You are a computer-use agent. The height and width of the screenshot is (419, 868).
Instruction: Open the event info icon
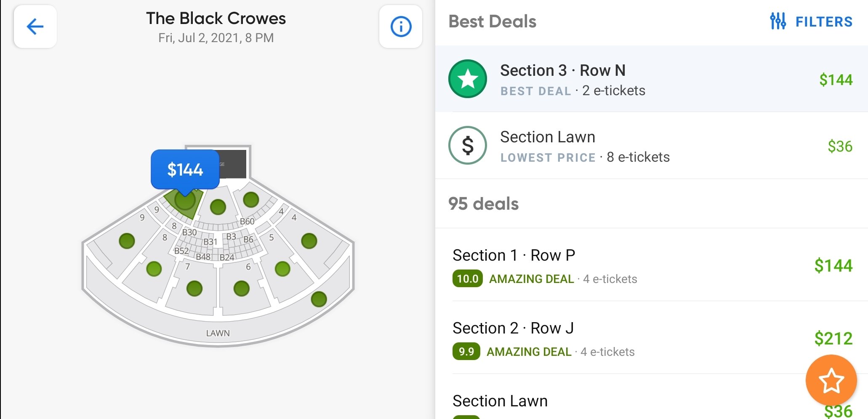[401, 27]
